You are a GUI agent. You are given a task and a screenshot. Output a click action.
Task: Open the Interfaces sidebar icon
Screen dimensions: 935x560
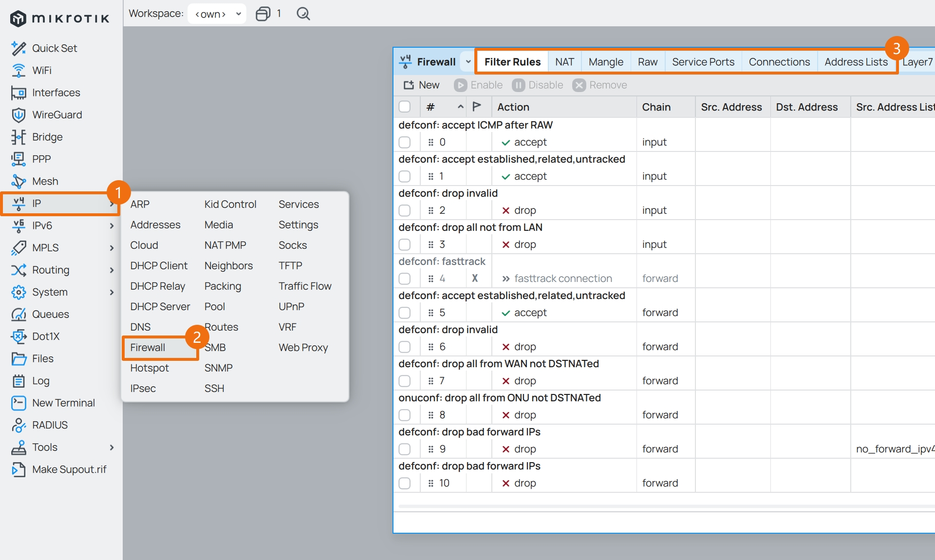19,93
